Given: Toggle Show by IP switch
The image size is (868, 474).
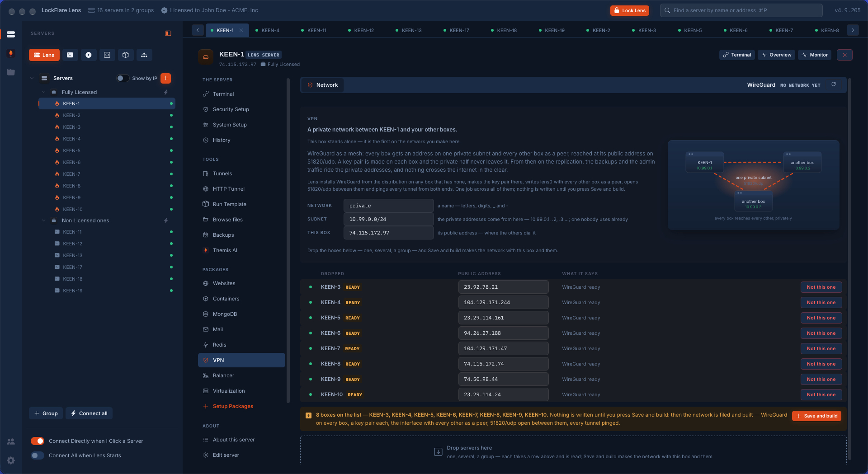Looking at the screenshot, I should [123, 78].
